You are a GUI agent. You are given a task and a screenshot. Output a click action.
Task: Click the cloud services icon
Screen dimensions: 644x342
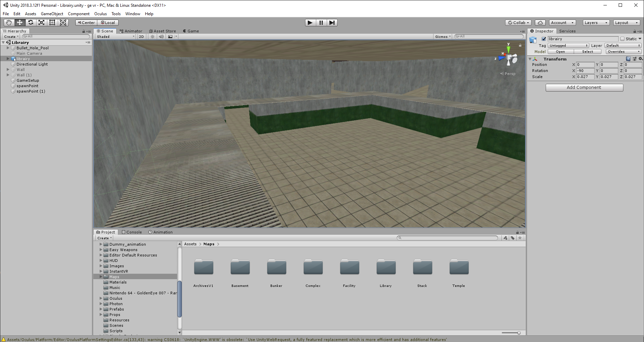[x=540, y=23]
